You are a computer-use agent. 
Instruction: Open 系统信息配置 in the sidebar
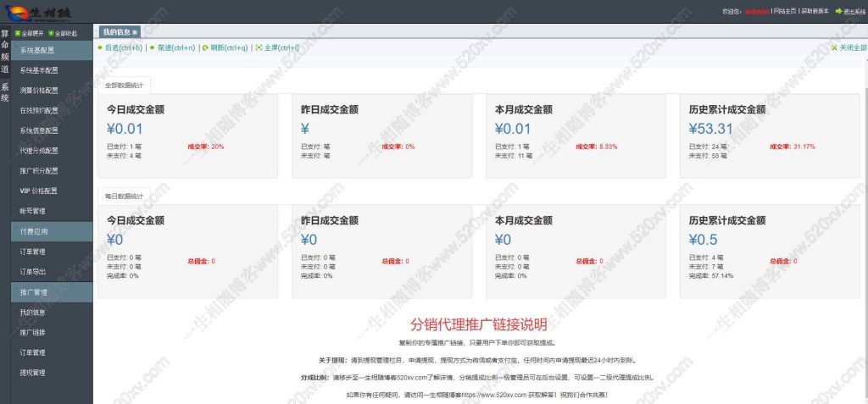(39, 131)
